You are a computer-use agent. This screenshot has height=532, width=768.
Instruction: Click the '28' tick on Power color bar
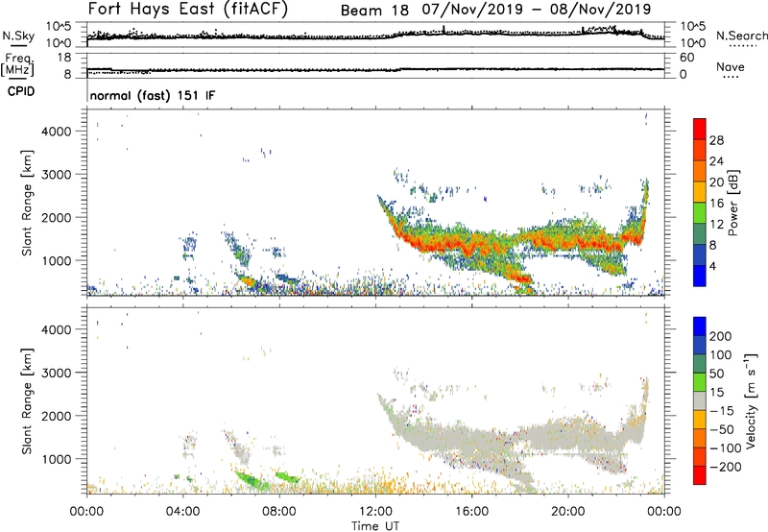click(x=716, y=140)
